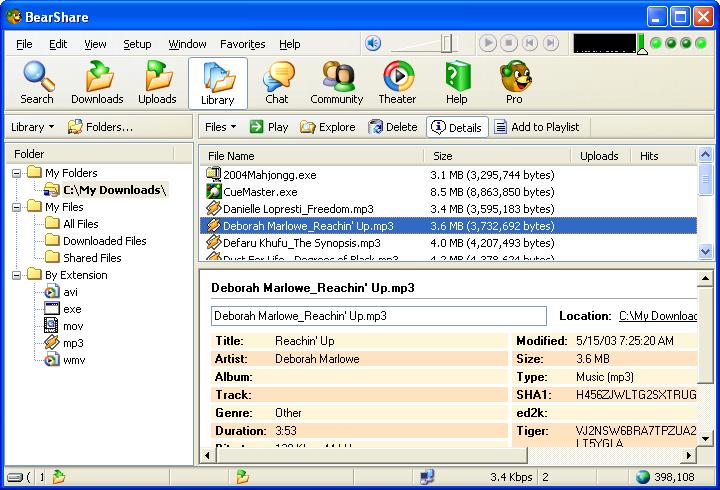The width and height of the screenshot is (720, 490).
Task: Open the Downloads view
Action: [97, 83]
